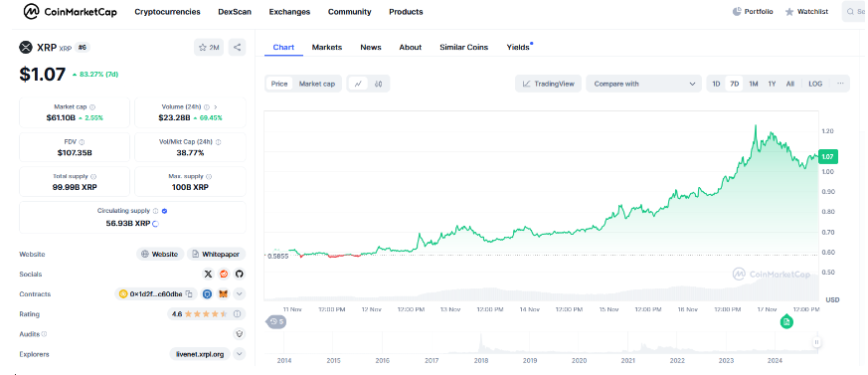Click the timeline range handle near 2024
Screen dimensions: 868x375
tap(816, 342)
